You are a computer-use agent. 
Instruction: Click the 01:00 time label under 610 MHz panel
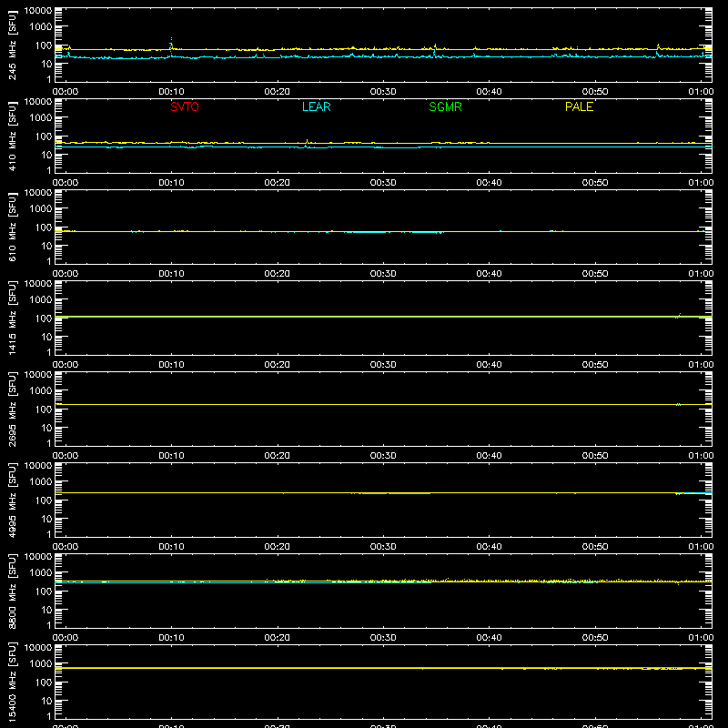coord(701,274)
